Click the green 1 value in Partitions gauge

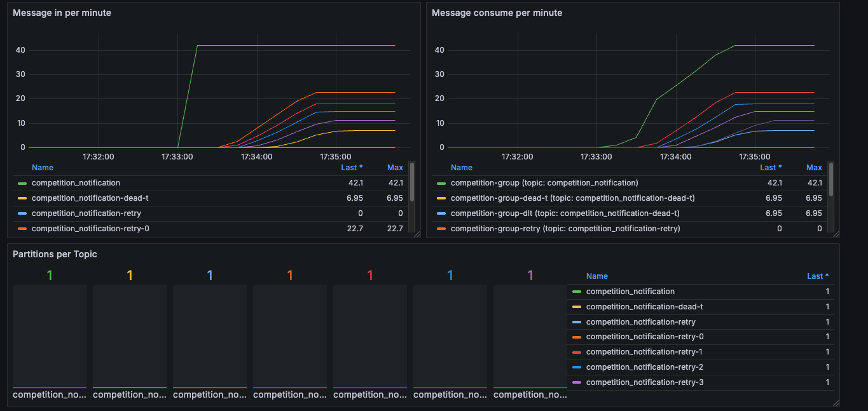pos(50,276)
